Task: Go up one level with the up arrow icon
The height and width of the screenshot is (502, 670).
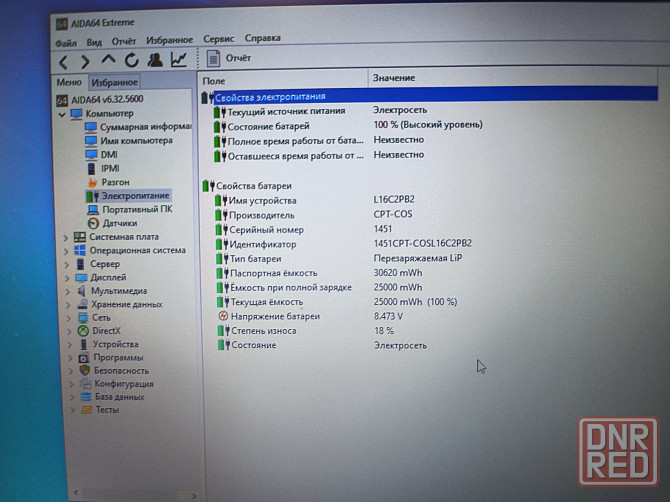Action: click(109, 59)
